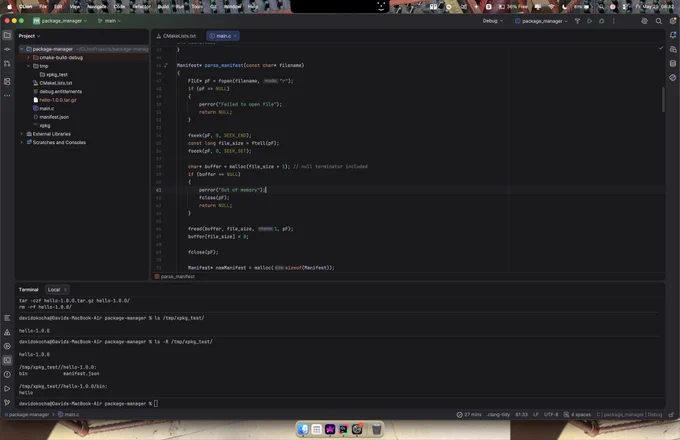Image resolution: width=680 pixels, height=440 pixels.
Task: Show more tool windows via ellipsis icon
Action: click(x=7, y=95)
